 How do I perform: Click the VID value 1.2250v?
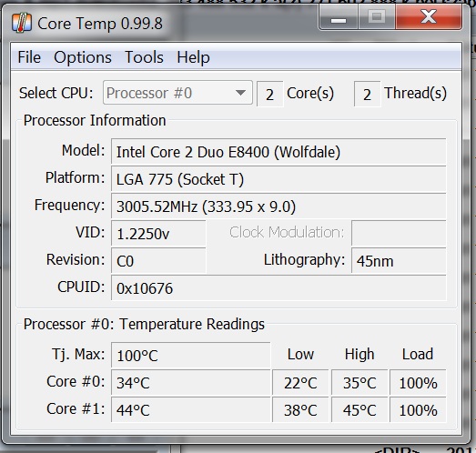click(158, 234)
